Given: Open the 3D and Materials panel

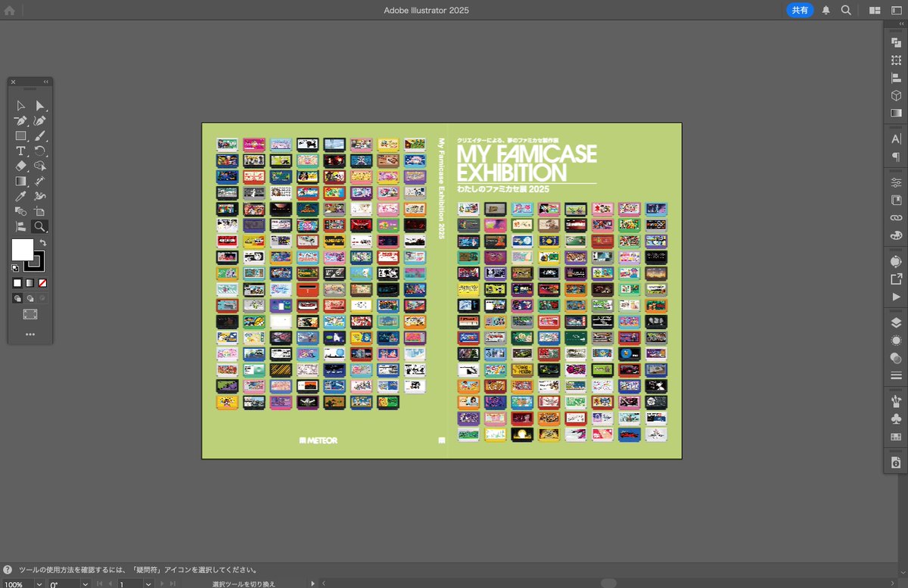Looking at the screenshot, I should tap(896, 95).
